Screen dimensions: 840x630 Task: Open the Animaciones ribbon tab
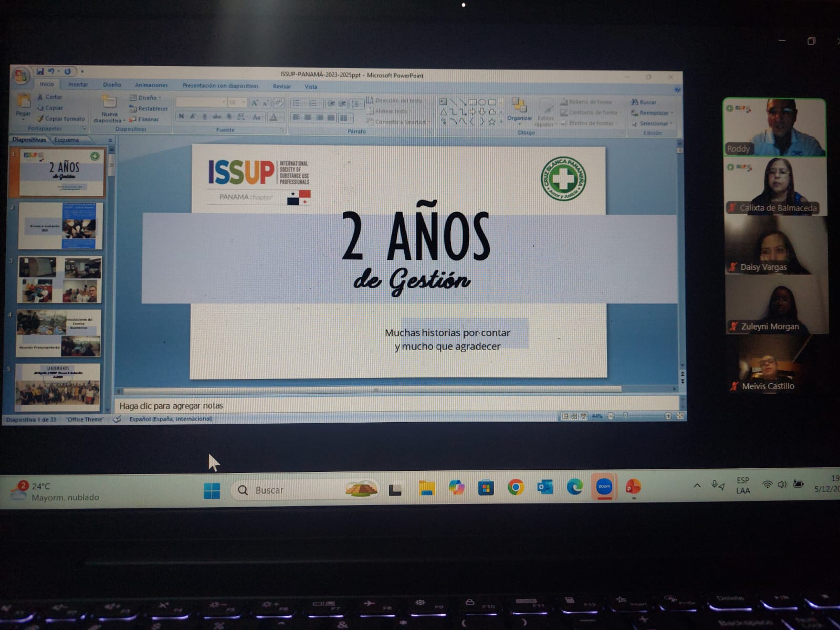click(x=151, y=85)
